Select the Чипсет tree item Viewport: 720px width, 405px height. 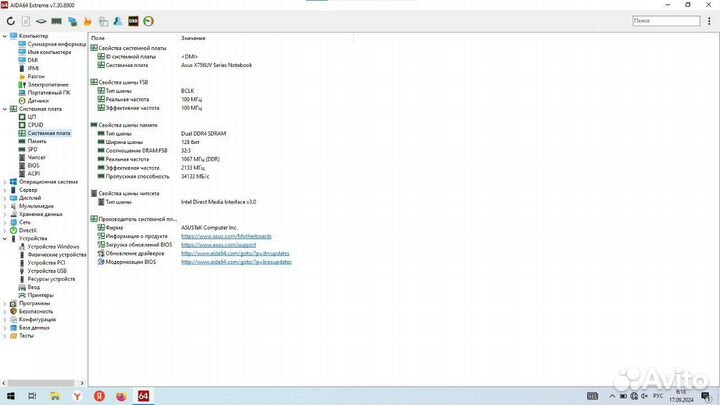point(36,157)
